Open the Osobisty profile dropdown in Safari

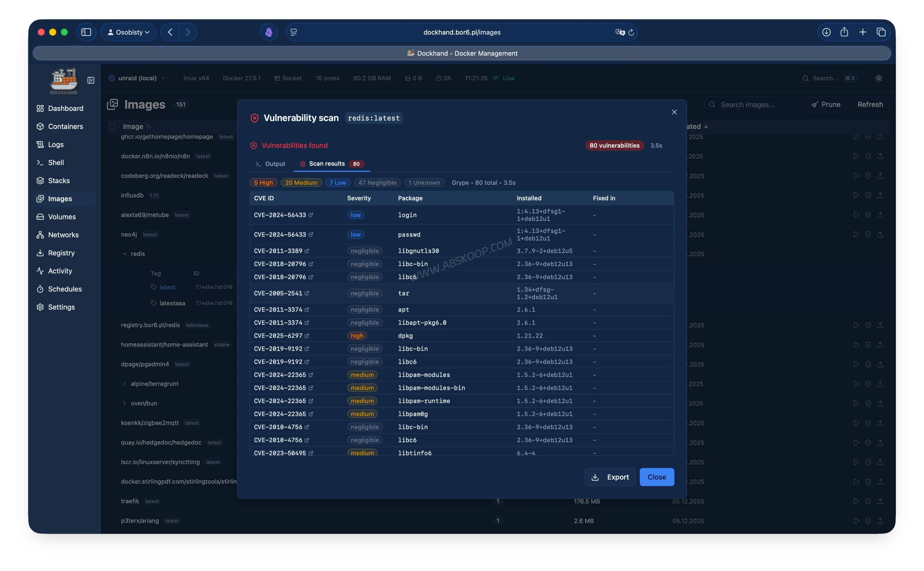(x=129, y=32)
